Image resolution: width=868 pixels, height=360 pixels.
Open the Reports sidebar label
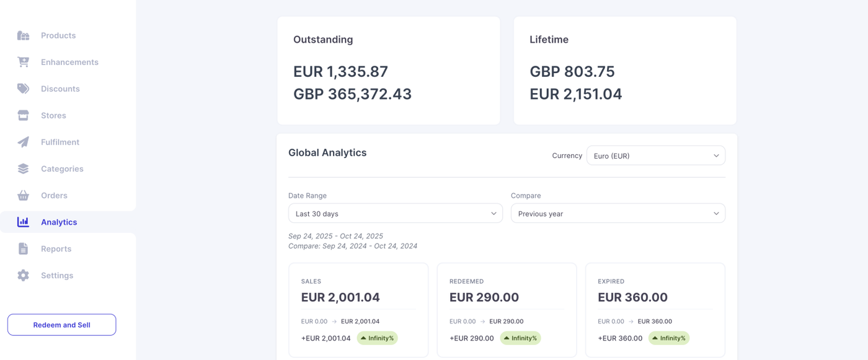tap(56, 248)
